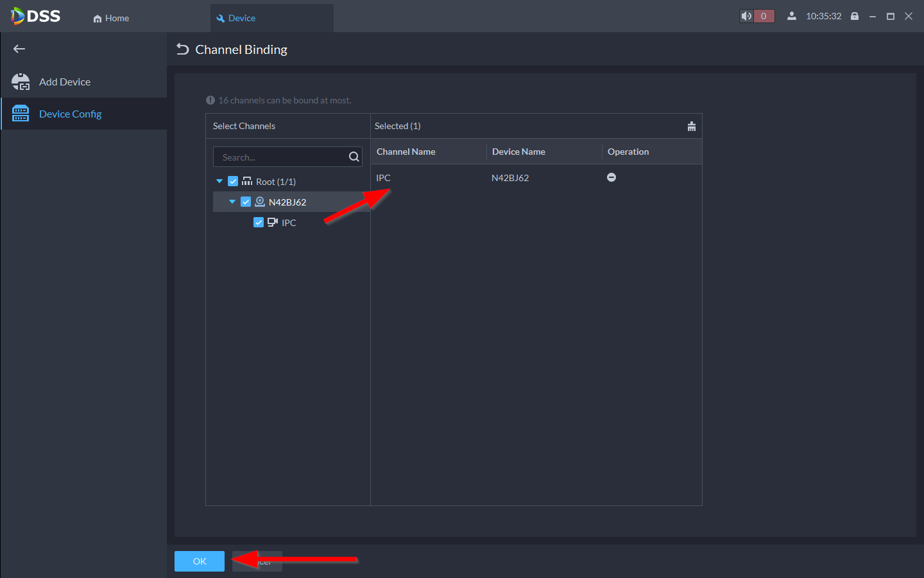This screenshot has width=924, height=578.
Task: Click the Cancel button
Action: point(257,561)
